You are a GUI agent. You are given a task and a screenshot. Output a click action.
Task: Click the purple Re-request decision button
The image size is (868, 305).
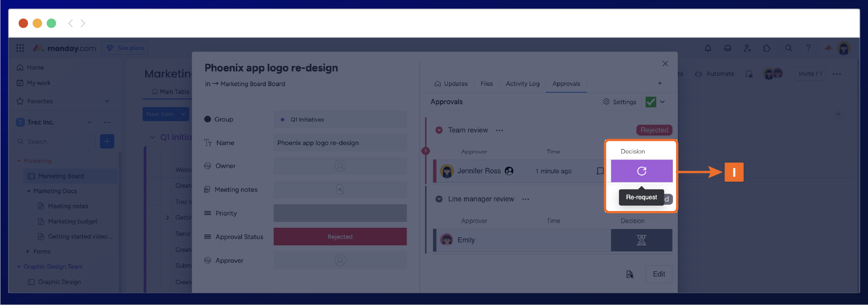point(641,171)
